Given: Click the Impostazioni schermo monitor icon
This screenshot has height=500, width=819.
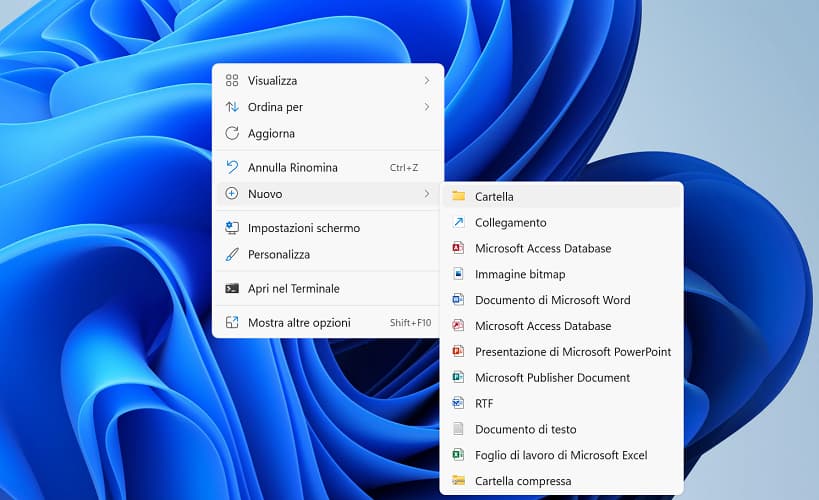Looking at the screenshot, I should [232, 228].
